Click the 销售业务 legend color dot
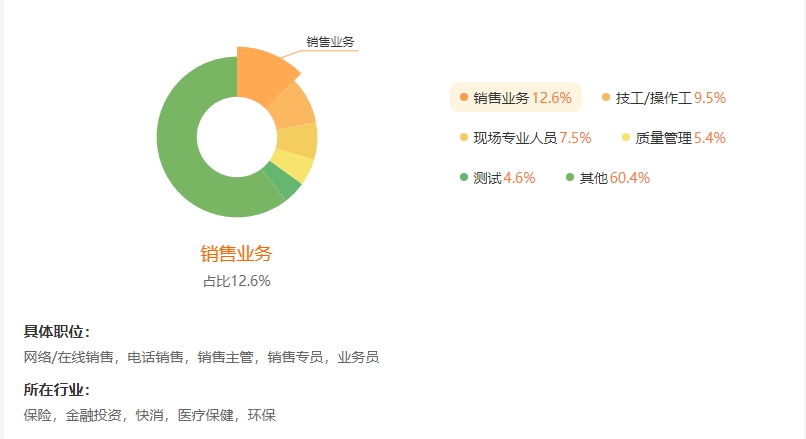 point(464,97)
